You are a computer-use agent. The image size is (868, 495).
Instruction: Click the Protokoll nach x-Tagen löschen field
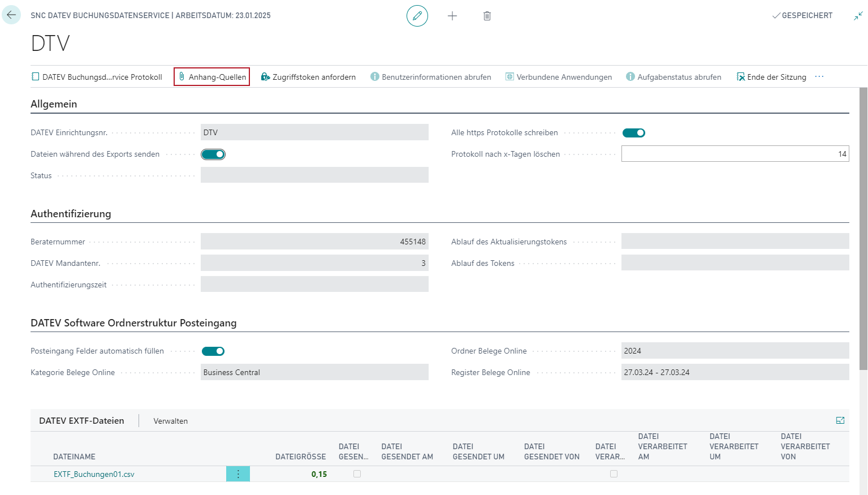pos(735,154)
